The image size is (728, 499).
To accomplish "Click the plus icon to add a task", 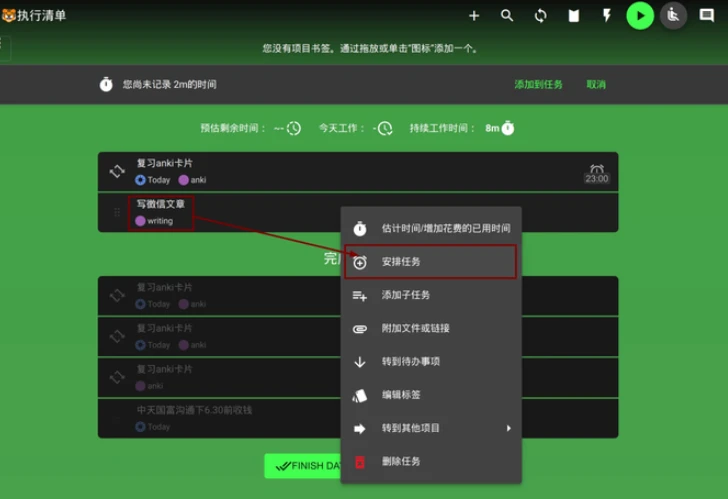I will [474, 16].
